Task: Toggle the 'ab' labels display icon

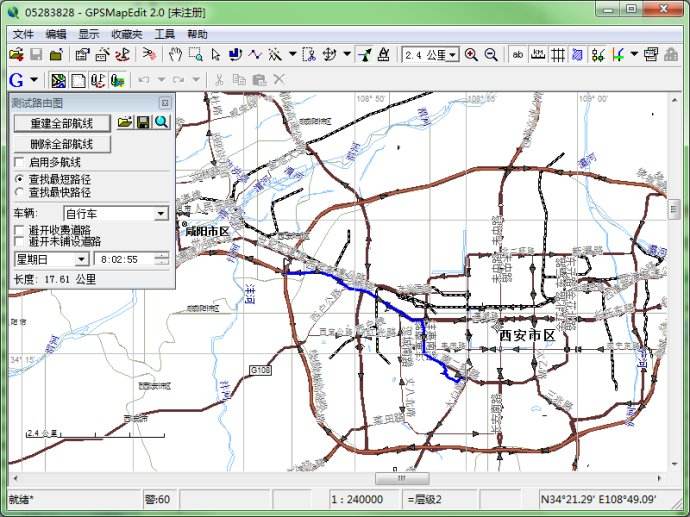Action: pyautogui.click(x=518, y=55)
